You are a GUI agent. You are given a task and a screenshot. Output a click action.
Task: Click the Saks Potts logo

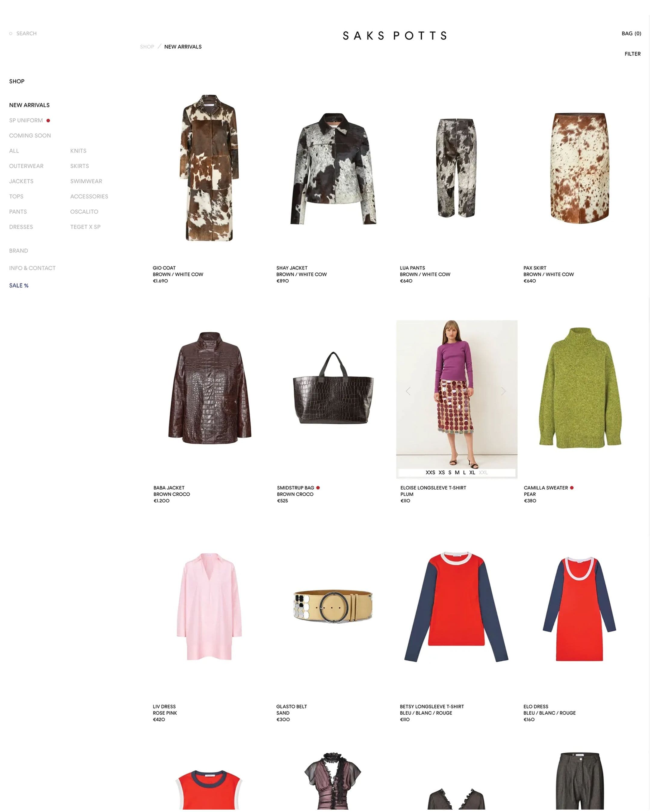coord(395,36)
